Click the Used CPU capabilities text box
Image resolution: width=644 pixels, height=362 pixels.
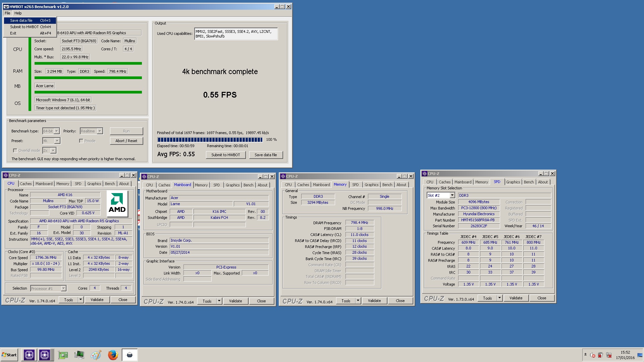pos(236,34)
